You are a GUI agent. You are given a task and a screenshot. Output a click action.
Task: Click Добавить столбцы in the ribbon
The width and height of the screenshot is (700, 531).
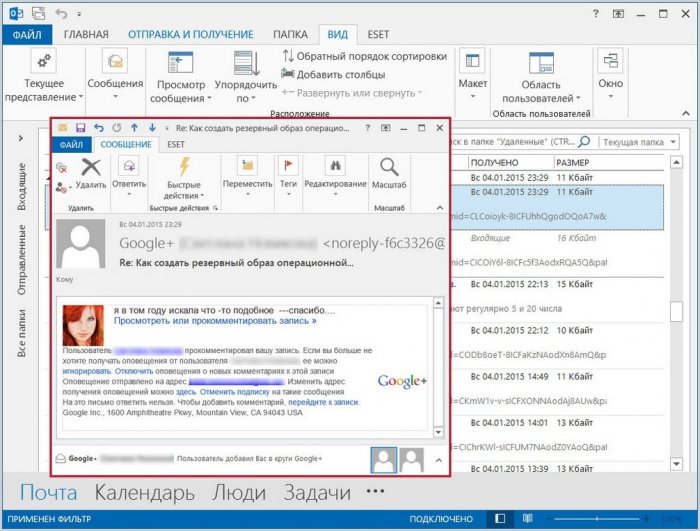point(333,75)
